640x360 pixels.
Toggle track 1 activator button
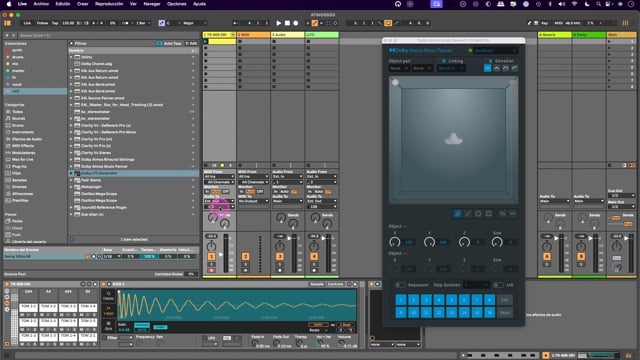coord(211,256)
